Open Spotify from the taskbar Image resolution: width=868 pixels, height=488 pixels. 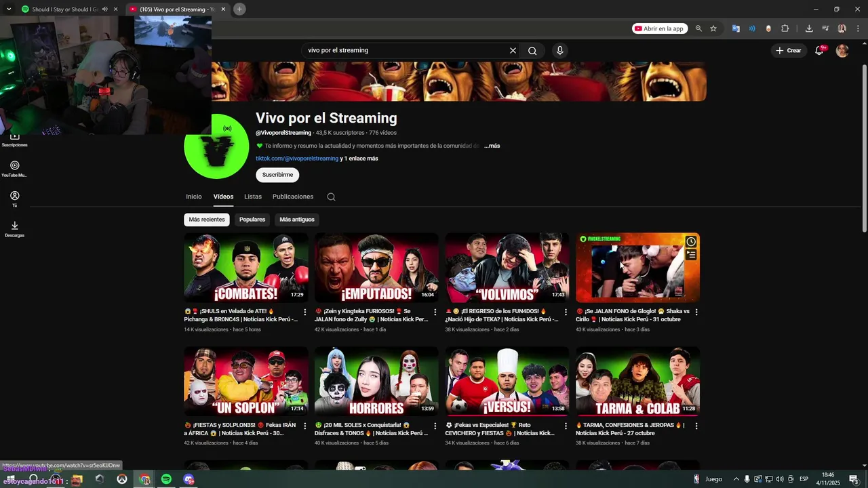[x=166, y=479]
